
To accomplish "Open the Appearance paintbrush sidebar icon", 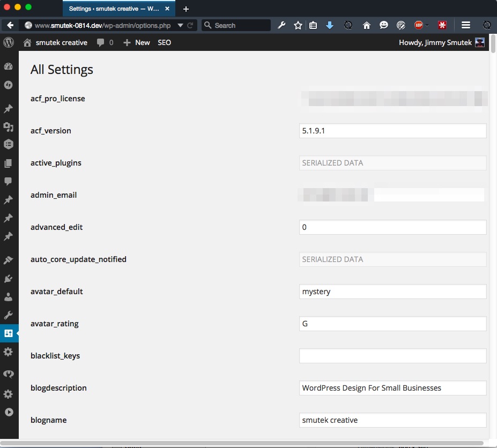I will [x=9, y=260].
